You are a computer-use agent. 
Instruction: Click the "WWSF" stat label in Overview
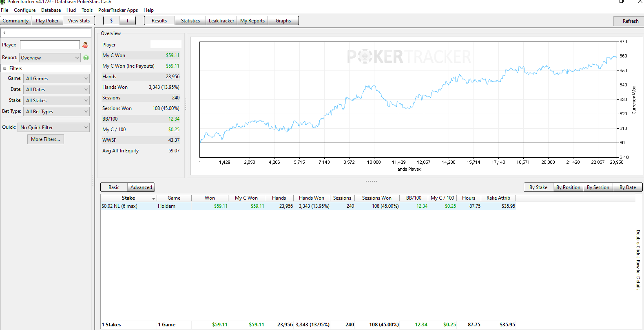pyautogui.click(x=109, y=140)
